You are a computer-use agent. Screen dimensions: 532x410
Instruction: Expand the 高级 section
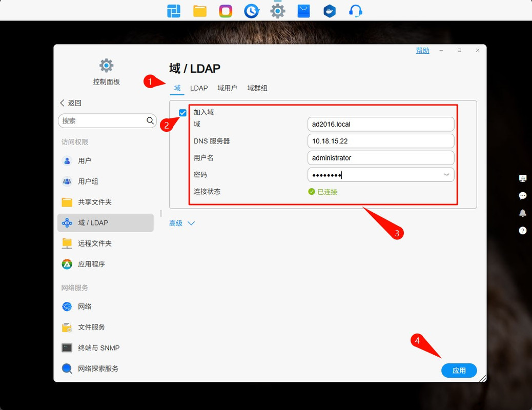(182, 223)
